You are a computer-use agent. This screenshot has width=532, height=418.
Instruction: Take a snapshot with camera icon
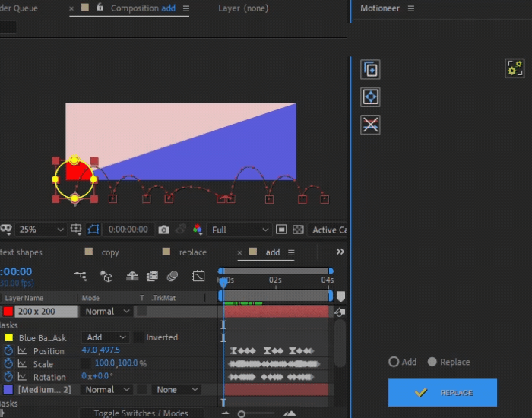[x=164, y=230]
